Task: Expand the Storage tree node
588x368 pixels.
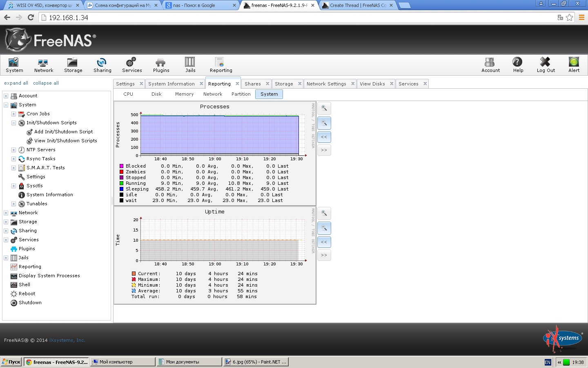Action: click(x=6, y=222)
